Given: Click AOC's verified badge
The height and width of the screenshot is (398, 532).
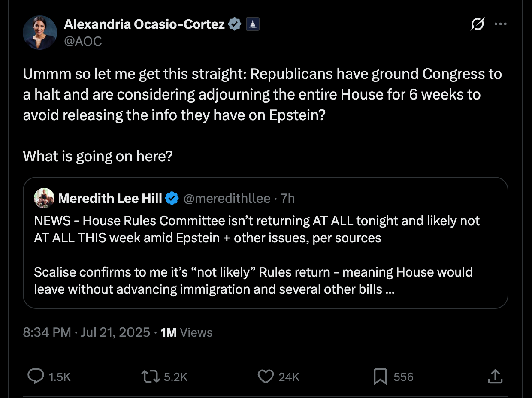Looking at the screenshot, I should point(234,24).
